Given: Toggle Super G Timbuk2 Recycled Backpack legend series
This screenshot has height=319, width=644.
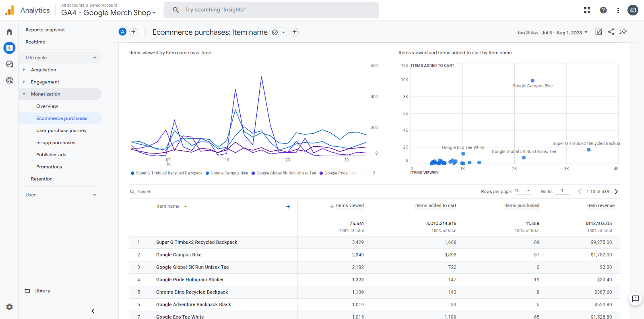Looking at the screenshot, I should (167, 173).
